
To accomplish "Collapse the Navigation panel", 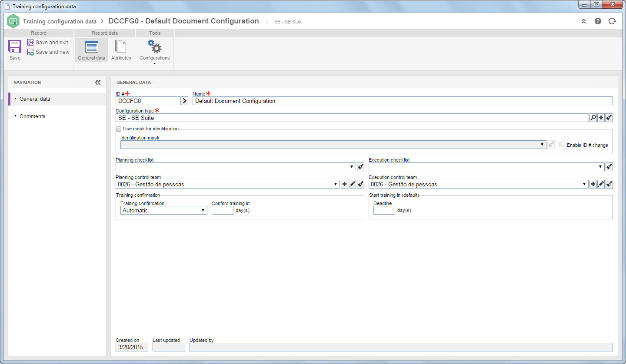I will point(98,82).
